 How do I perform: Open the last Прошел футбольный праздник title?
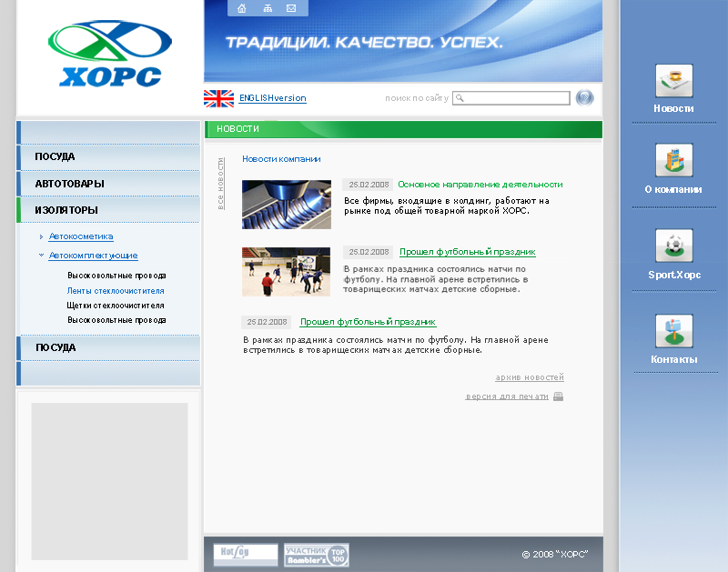368,322
